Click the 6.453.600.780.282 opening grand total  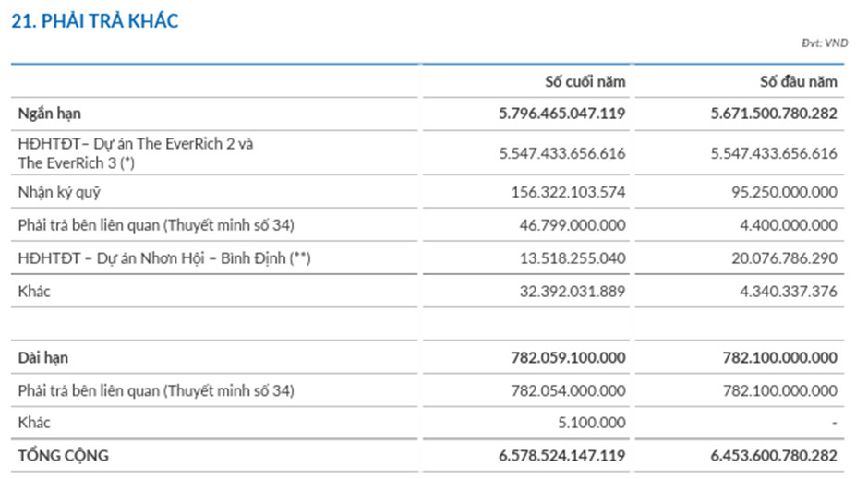tap(774, 455)
